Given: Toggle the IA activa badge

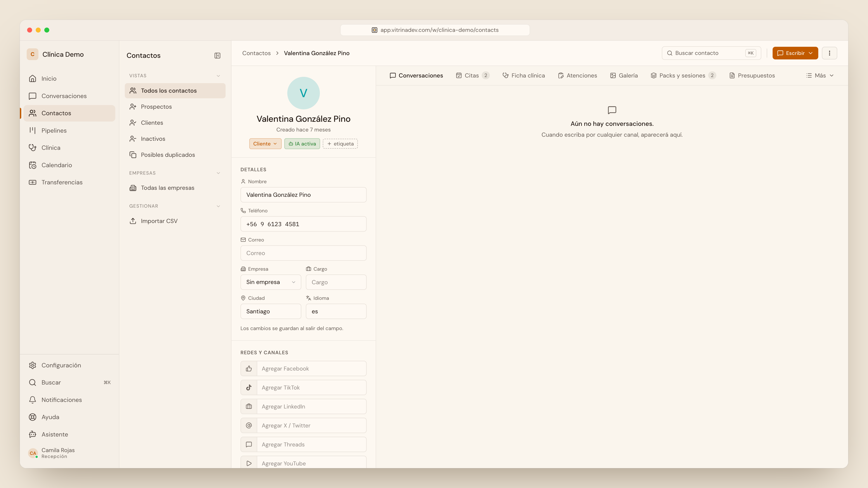Looking at the screenshot, I should pos(302,144).
